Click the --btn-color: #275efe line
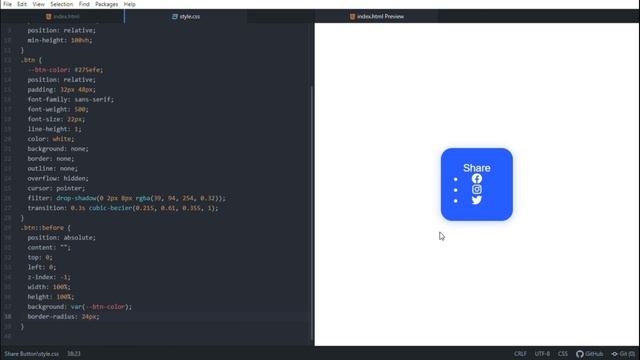 tap(65, 70)
